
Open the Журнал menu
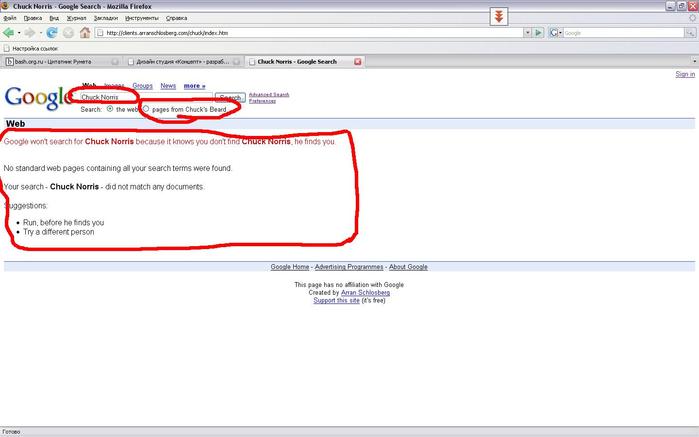coord(76,18)
